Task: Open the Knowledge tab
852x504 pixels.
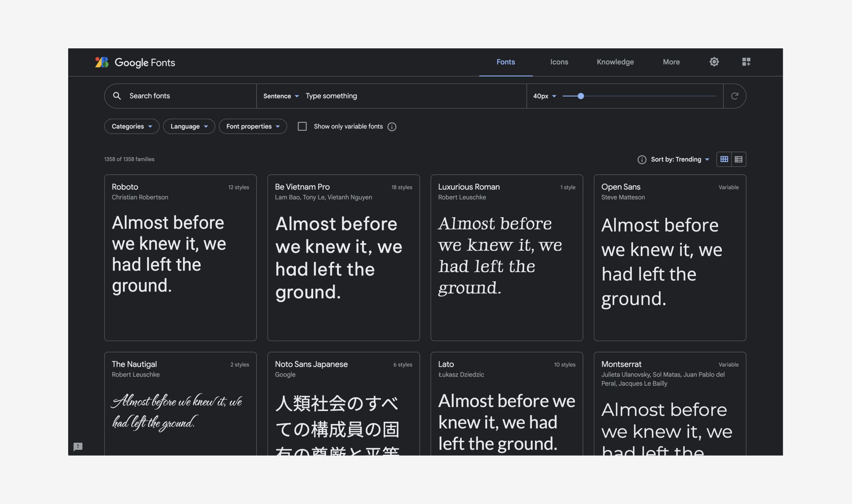Action: pyautogui.click(x=615, y=62)
